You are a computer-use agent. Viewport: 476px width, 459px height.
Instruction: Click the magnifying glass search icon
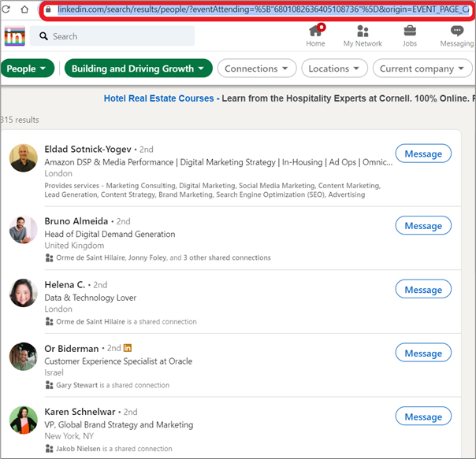point(43,36)
